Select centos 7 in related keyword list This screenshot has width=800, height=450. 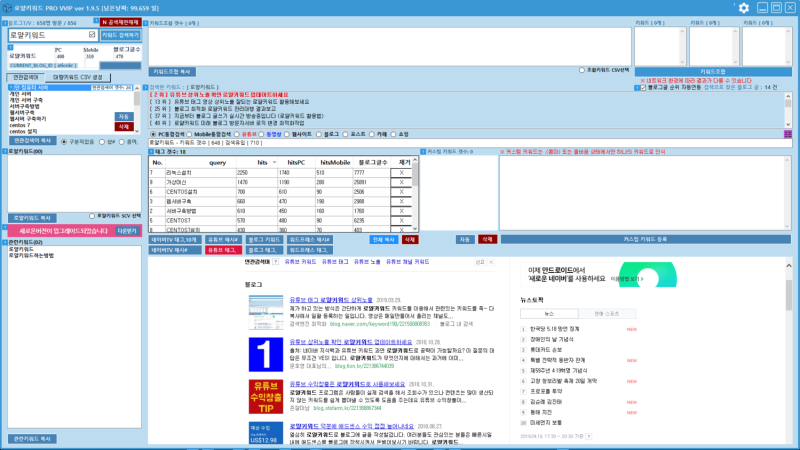20,125
